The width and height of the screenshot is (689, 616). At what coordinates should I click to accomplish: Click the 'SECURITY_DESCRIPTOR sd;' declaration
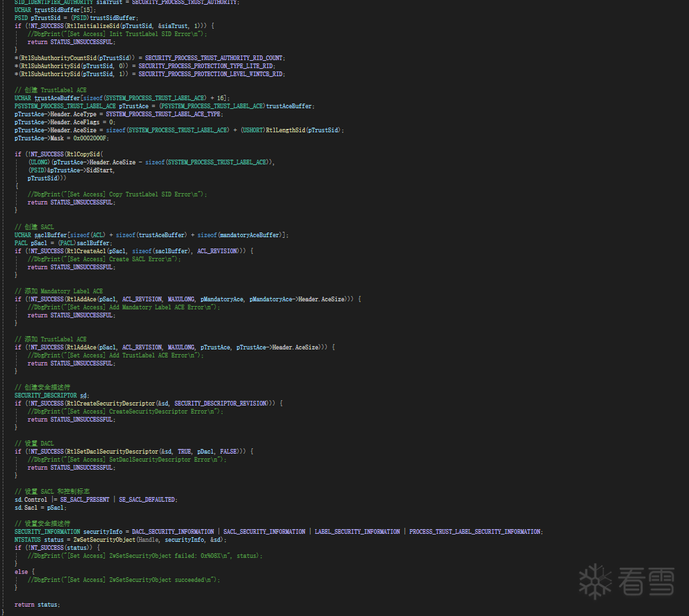point(52,396)
